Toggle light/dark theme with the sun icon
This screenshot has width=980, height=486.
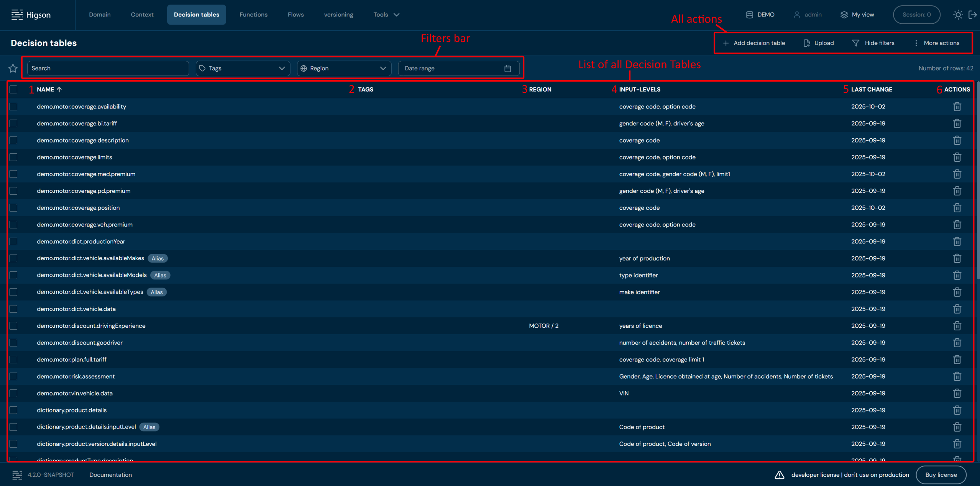(958, 15)
